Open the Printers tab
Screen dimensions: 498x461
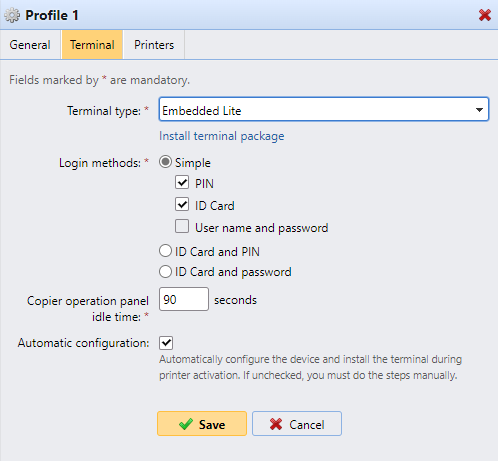tap(154, 45)
